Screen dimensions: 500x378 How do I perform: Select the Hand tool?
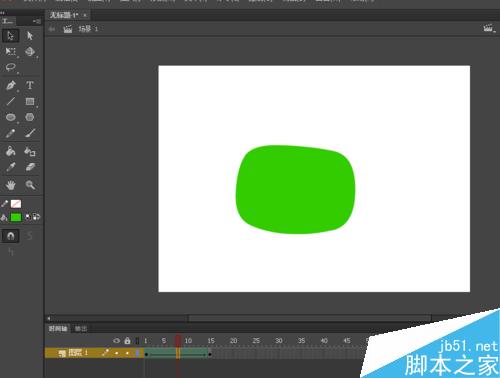[10, 185]
